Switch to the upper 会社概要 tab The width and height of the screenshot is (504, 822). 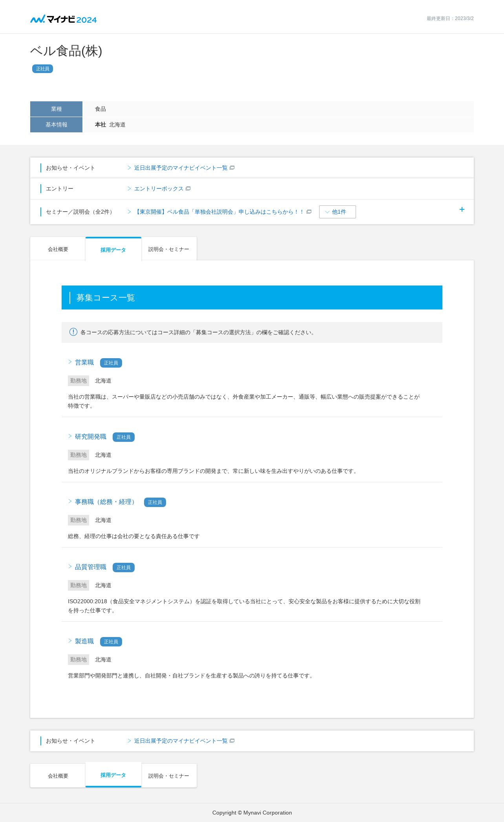coord(58,249)
